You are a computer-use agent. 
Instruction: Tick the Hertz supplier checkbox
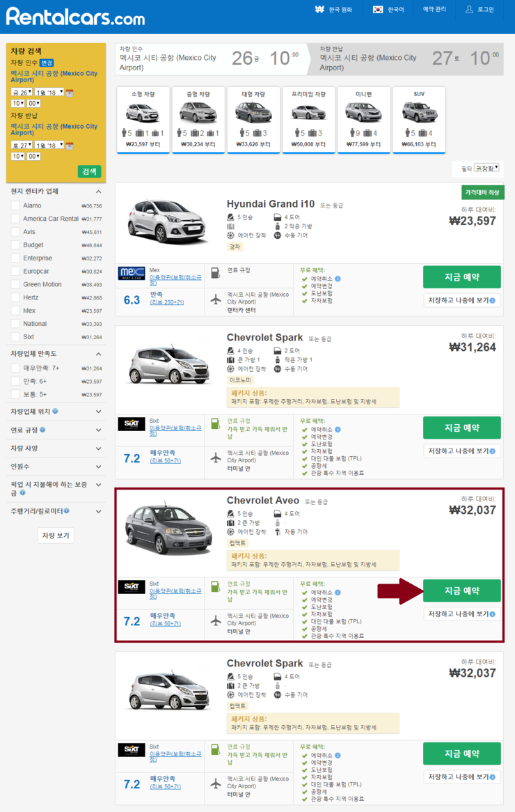click(x=15, y=297)
